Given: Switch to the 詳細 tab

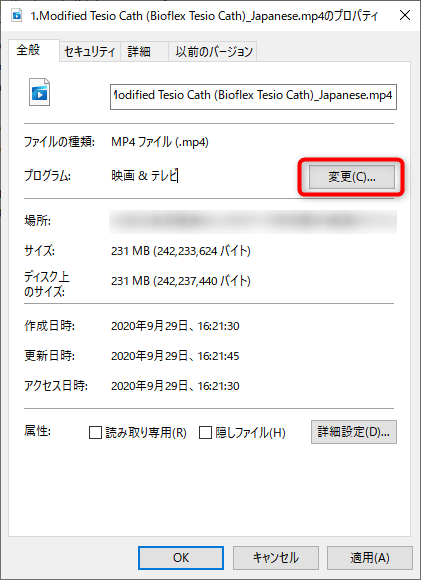Looking at the screenshot, I should (139, 51).
